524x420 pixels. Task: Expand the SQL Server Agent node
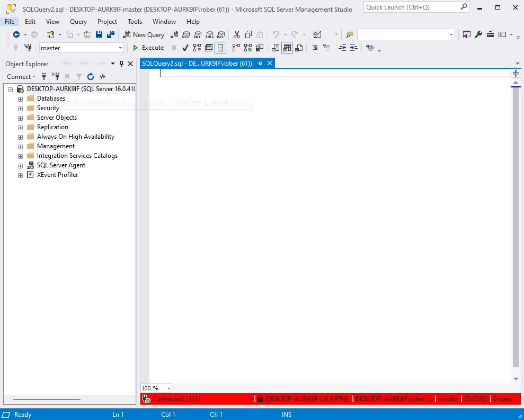[x=20, y=165]
